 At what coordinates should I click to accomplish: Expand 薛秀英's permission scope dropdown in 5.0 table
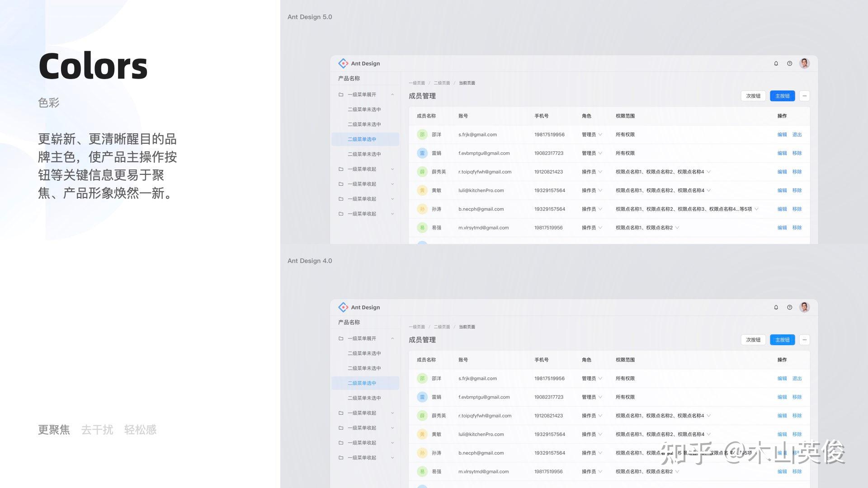708,172
